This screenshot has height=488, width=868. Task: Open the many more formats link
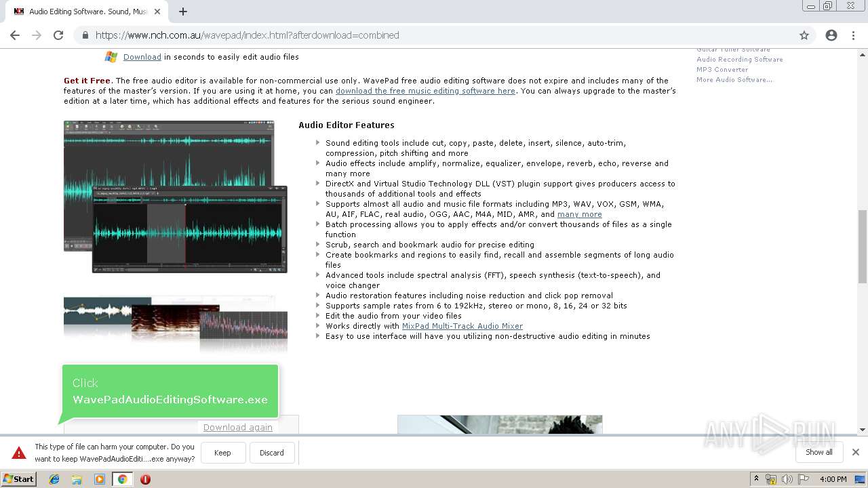click(x=580, y=214)
